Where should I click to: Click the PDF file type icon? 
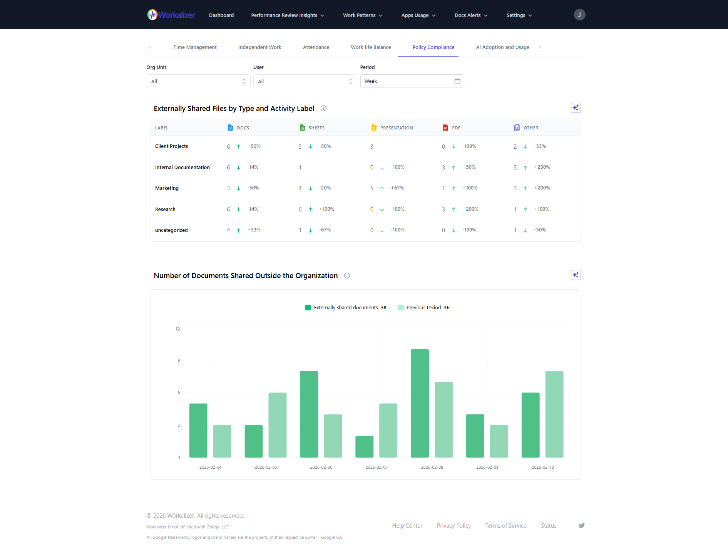[x=445, y=127]
